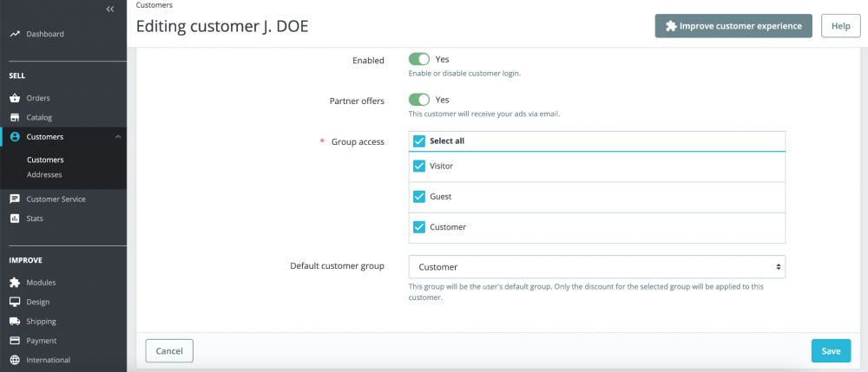Screen dimensions: 868x372
Task: Click the Shipping truck icon
Action: tap(15, 321)
